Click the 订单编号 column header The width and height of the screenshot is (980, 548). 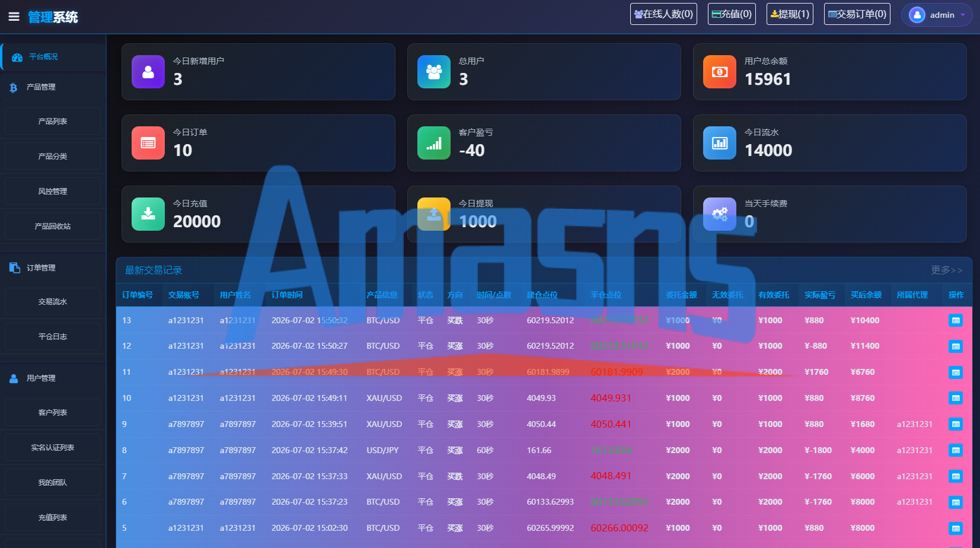pos(138,295)
